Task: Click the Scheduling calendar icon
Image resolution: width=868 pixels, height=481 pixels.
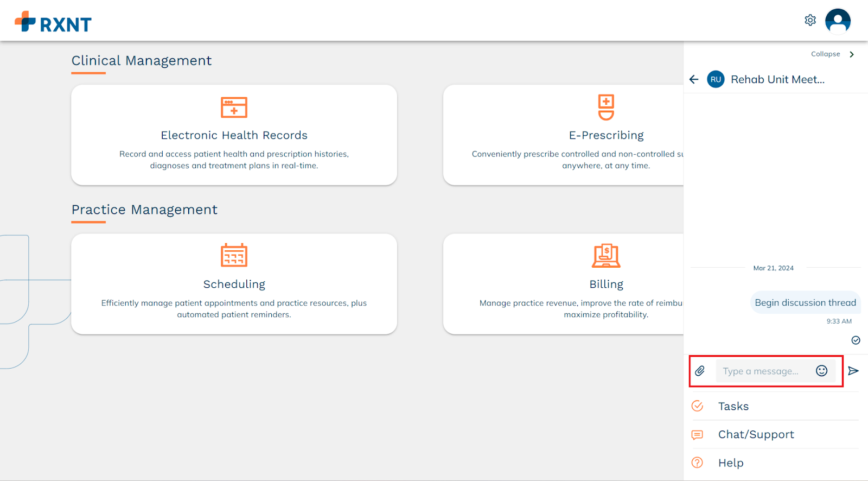Action: coord(234,255)
